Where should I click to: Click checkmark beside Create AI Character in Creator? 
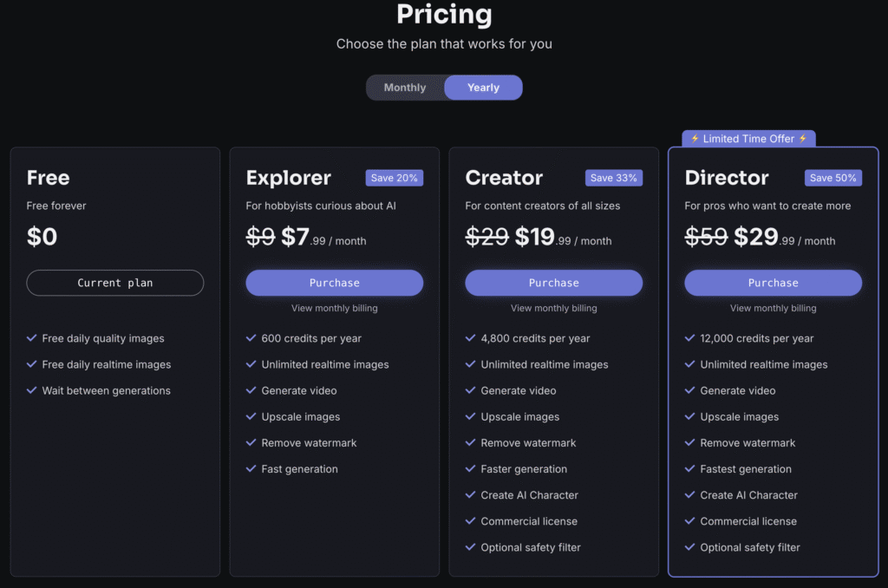click(x=470, y=494)
